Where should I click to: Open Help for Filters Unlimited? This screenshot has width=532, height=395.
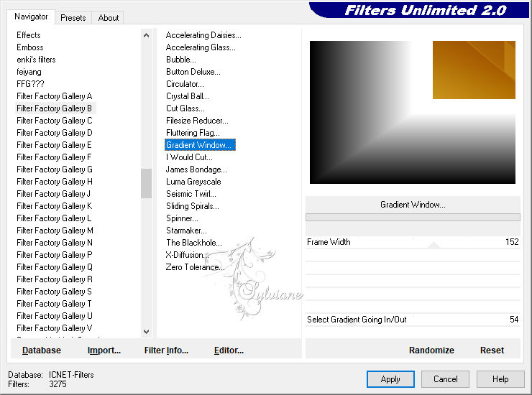[x=500, y=379]
